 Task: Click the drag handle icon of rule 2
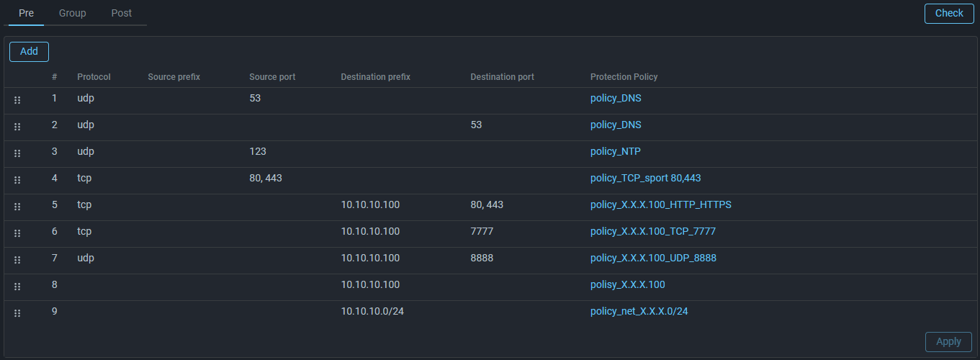(17, 127)
